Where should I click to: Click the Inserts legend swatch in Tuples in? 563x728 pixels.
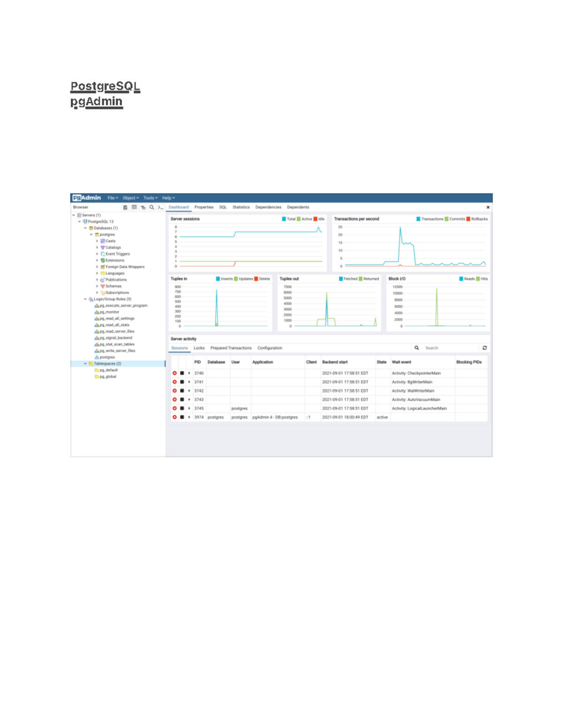218,279
